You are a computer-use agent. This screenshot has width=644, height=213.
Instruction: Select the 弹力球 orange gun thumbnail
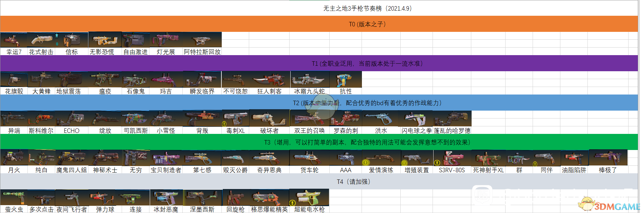point(105,197)
